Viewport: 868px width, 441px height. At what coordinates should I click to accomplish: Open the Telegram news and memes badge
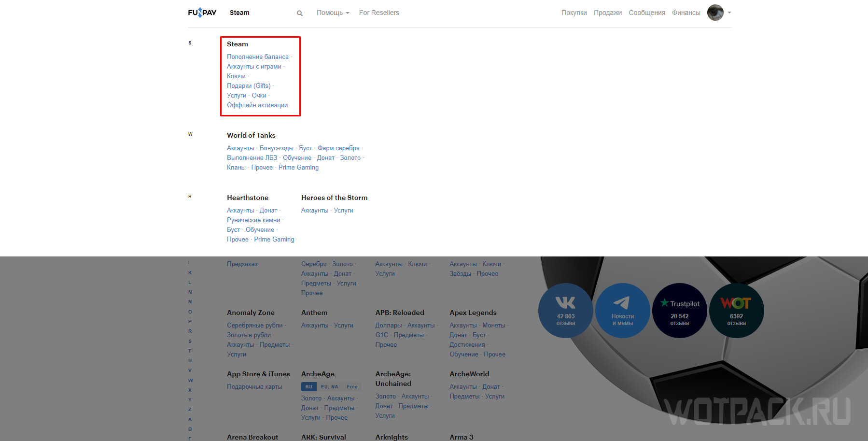(622, 310)
